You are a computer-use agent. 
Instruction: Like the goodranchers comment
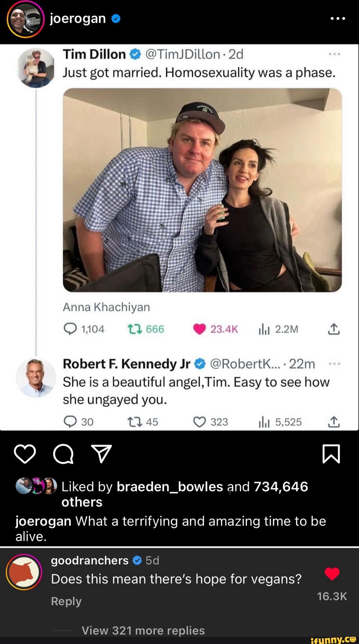332,574
